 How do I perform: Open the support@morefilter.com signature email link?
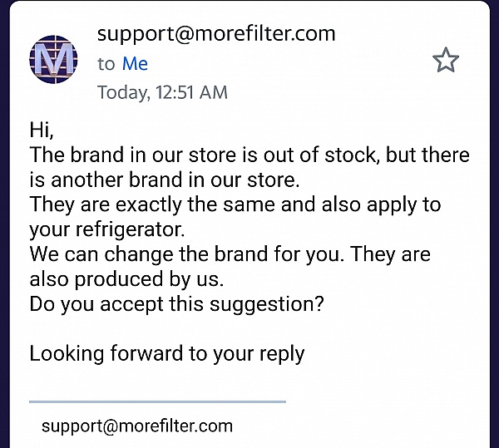pos(137,426)
